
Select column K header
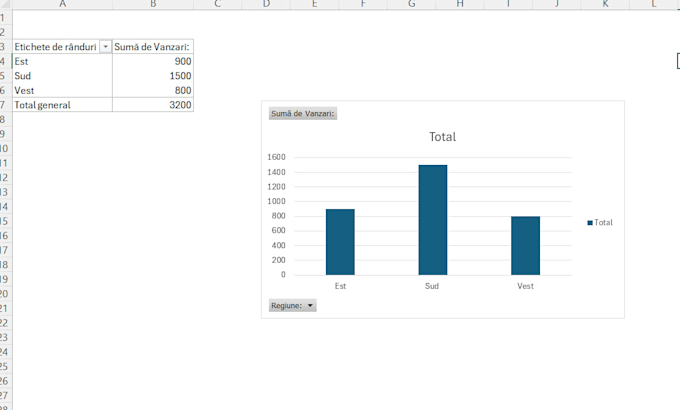(605, 4)
